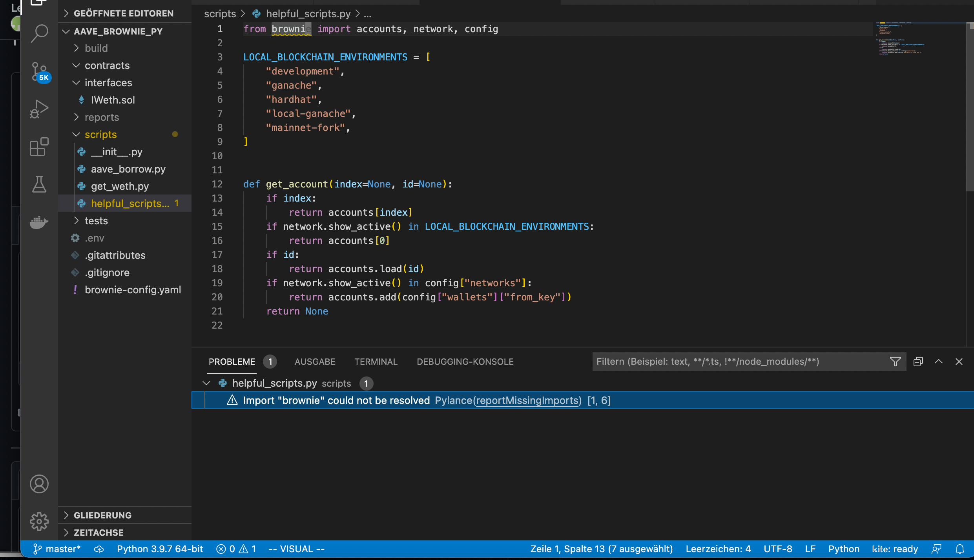
Task: Open Run and Debug view
Action: click(39, 109)
